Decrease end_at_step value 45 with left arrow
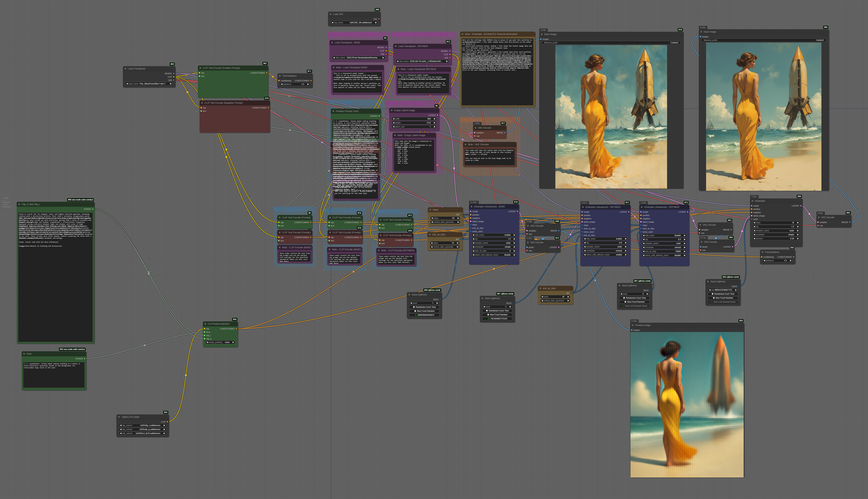This screenshot has width=868, height=499. (x=542, y=297)
